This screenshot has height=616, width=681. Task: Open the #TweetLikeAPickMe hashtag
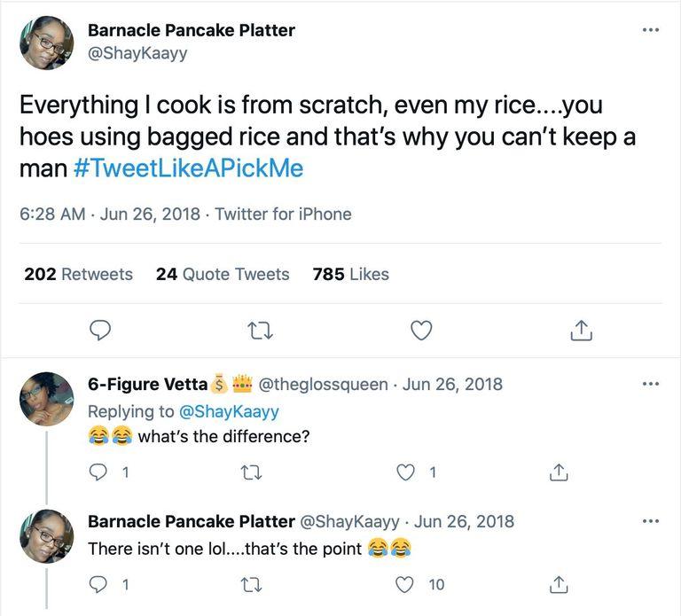pyautogui.click(x=188, y=168)
